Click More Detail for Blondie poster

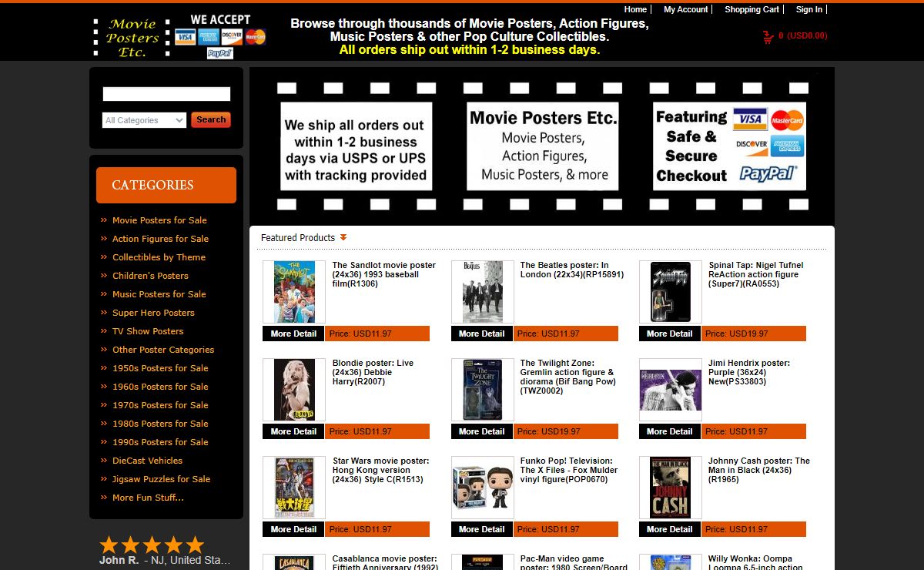(x=293, y=431)
